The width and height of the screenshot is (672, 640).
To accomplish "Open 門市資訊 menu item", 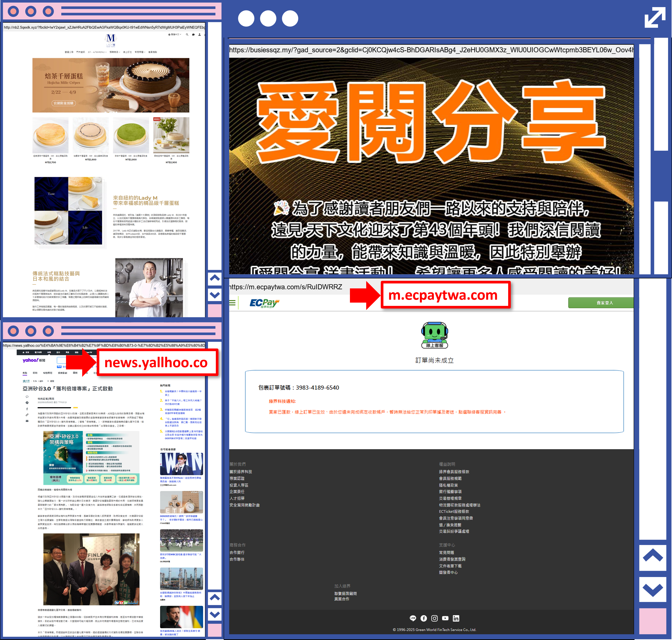I will [81, 52].
